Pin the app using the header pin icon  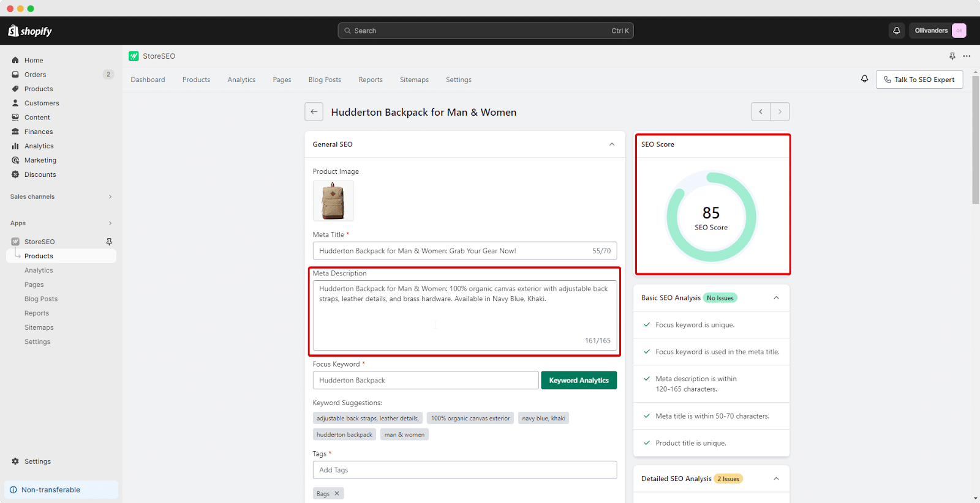[x=952, y=56]
